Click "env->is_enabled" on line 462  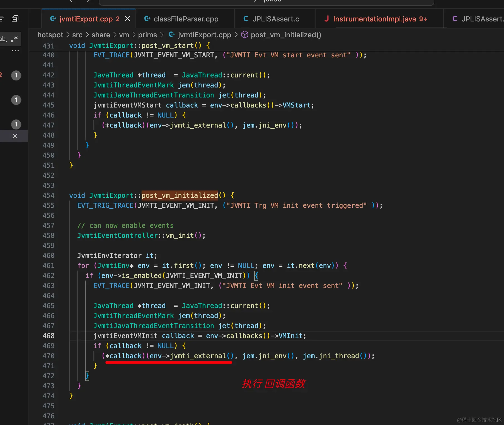(131, 275)
